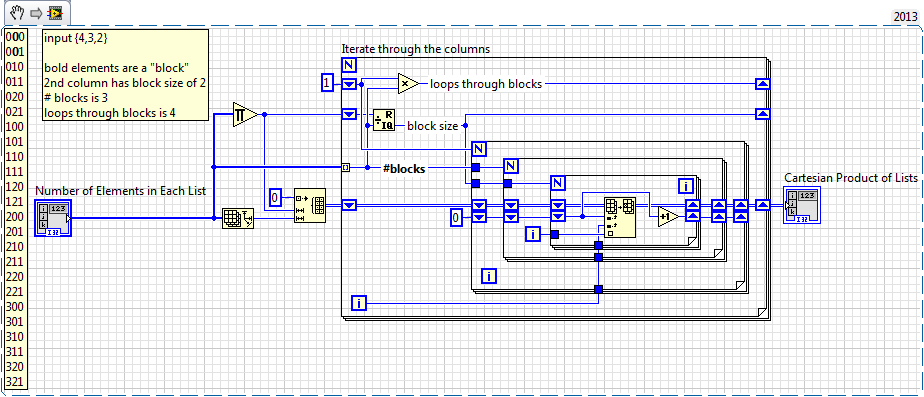Click the top-right shift register up arrow
The height and width of the screenshot is (397, 924).
[x=763, y=84]
